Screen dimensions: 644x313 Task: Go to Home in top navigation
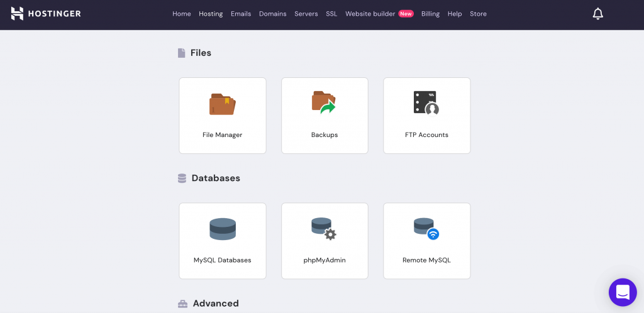click(181, 14)
